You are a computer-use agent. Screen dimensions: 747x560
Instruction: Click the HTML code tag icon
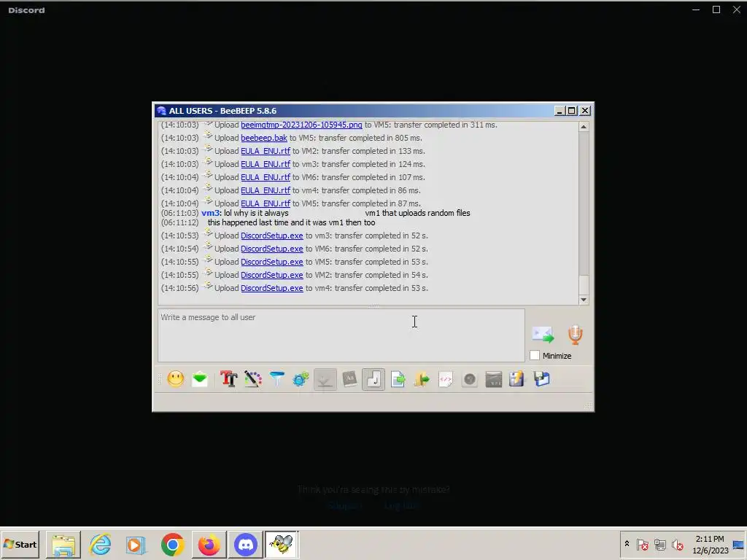[x=446, y=379]
